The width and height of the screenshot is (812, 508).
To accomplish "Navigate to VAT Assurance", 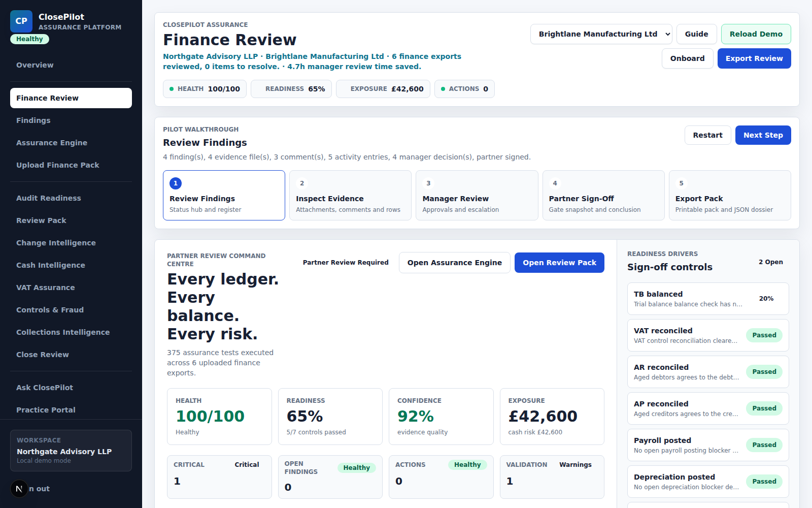I will 71,288.
